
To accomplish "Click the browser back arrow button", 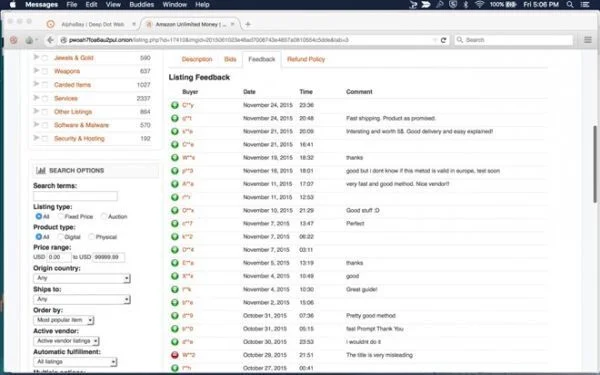I will click(50, 40).
